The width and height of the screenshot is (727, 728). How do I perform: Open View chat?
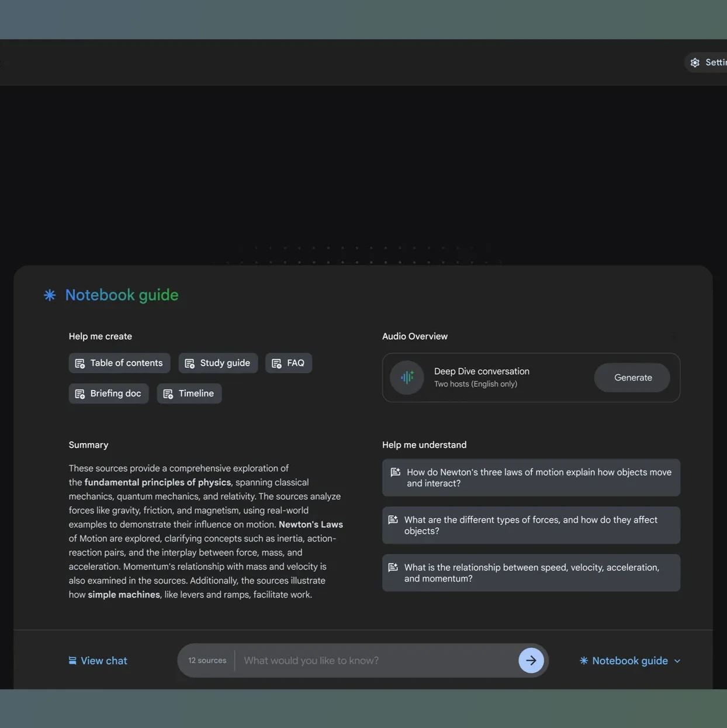98,660
